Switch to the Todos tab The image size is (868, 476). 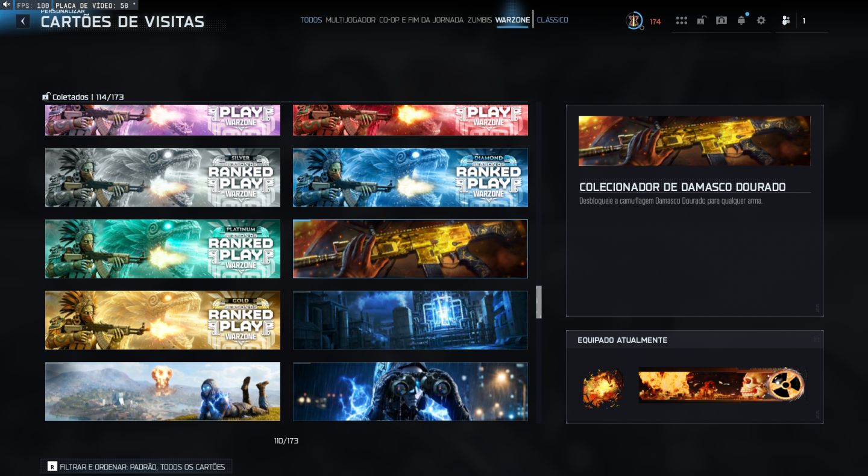[x=311, y=20]
